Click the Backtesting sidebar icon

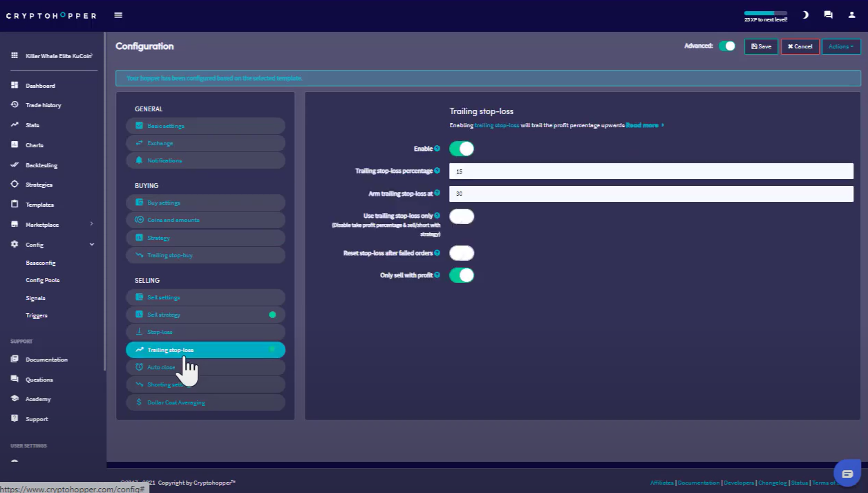click(x=15, y=165)
